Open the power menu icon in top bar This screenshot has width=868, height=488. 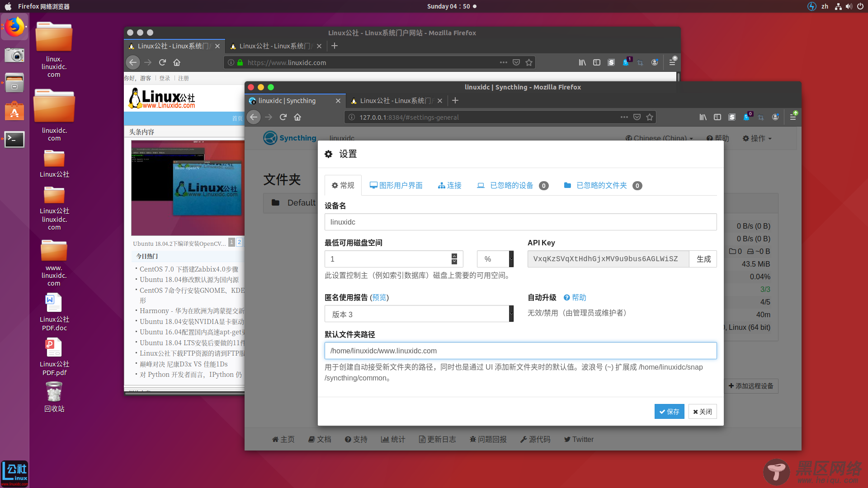tap(860, 6)
